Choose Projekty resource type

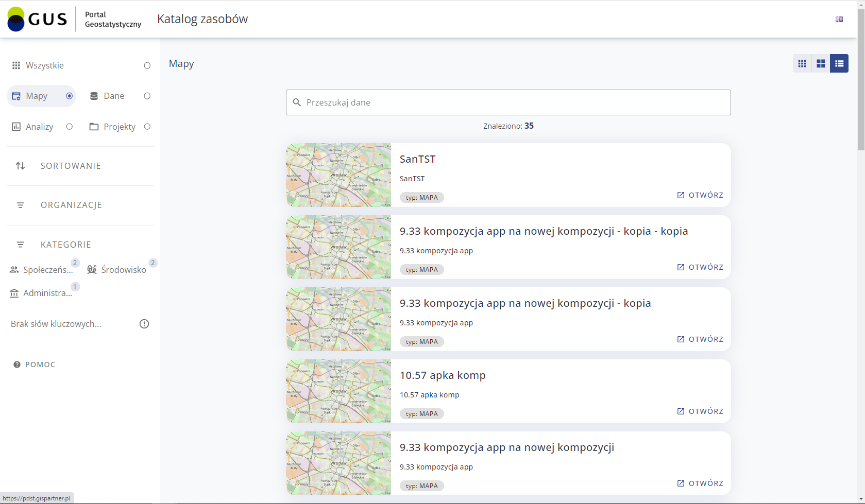(x=120, y=127)
